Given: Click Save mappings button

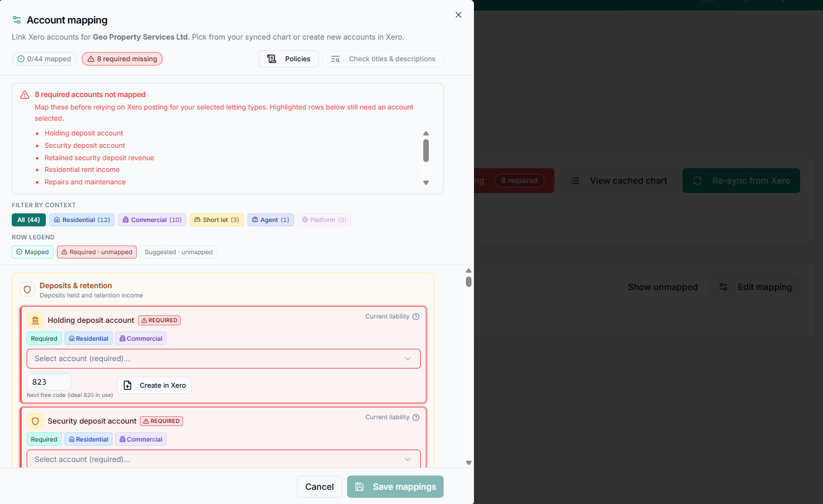Looking at the screenshot, I should [x=395, y=487].
